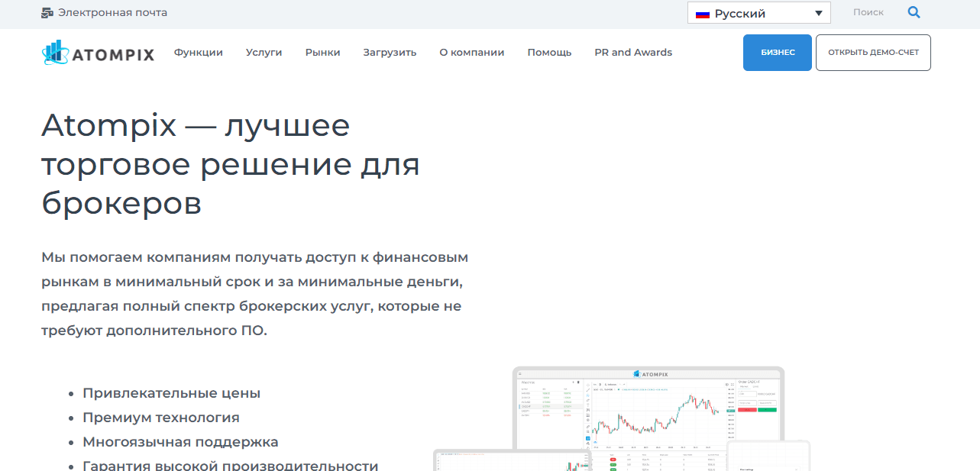Open the Помощь link

(x=549, y=52)
